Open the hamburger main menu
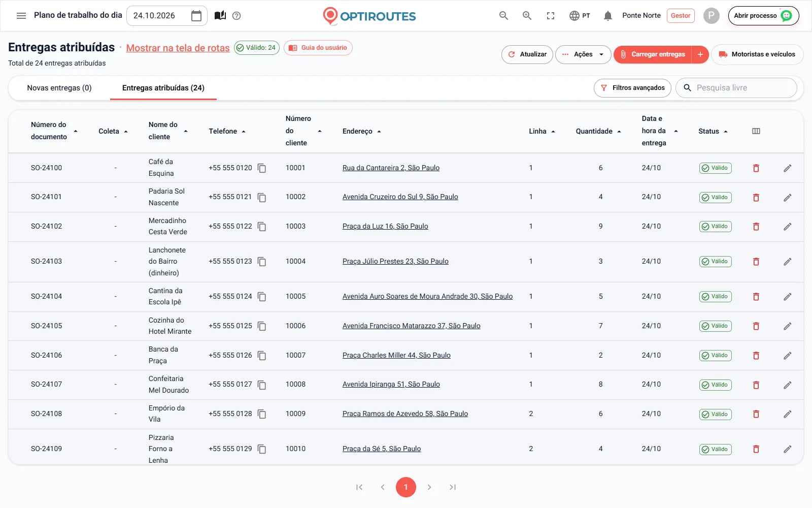This screenshot has height=508, width=812. [21, 16]
